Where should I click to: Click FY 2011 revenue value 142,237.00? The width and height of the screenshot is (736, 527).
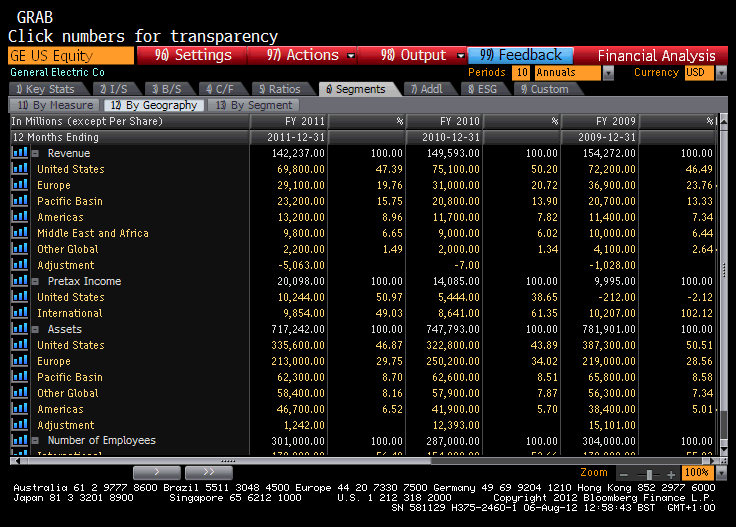298,153
